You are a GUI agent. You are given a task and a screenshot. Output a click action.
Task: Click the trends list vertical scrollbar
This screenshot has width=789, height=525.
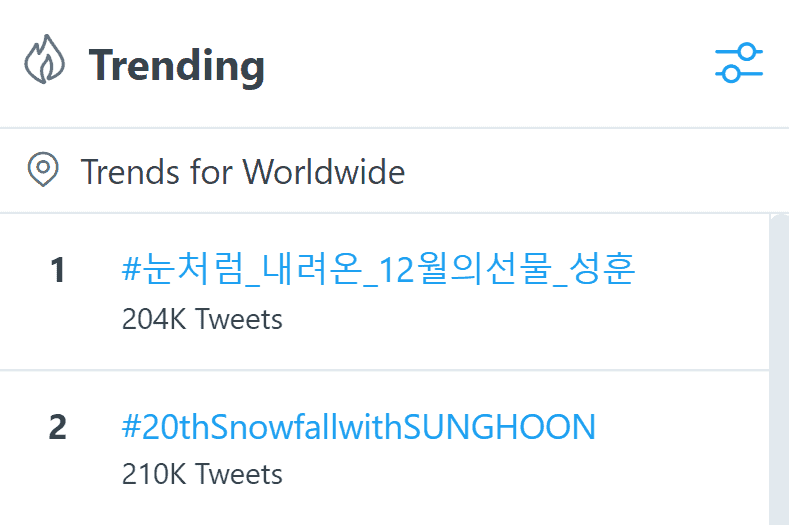coord(779,368)
